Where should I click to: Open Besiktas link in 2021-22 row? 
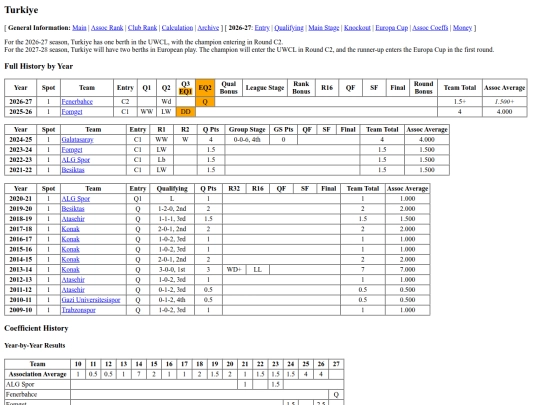[x=73, y=170]
